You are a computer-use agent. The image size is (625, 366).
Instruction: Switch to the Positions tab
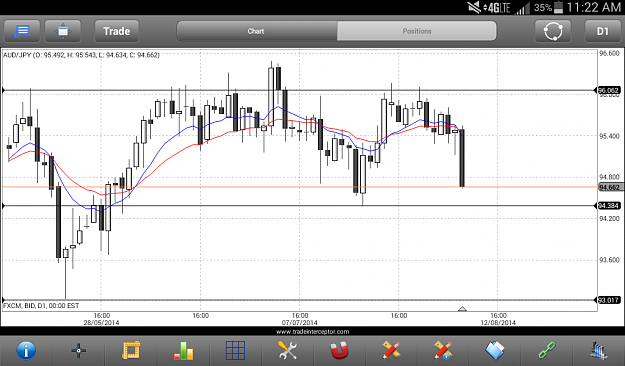coord(417,31)
